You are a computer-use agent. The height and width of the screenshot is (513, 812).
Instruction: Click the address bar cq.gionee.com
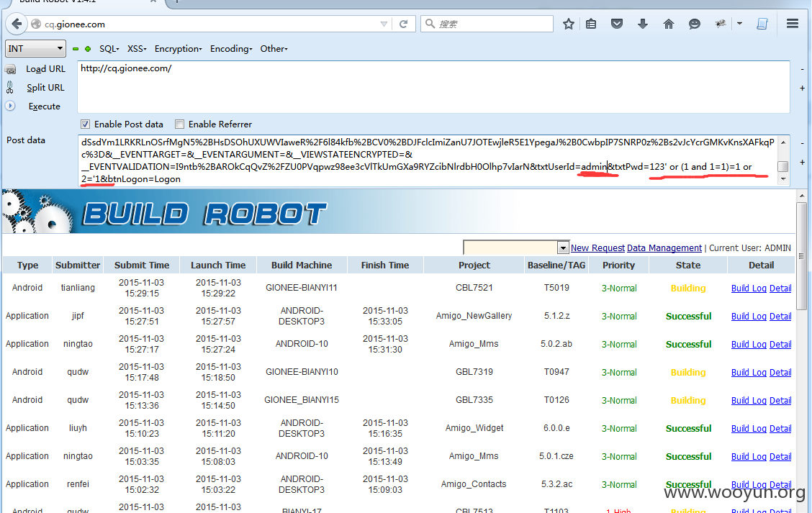click(x=75, y=24)
